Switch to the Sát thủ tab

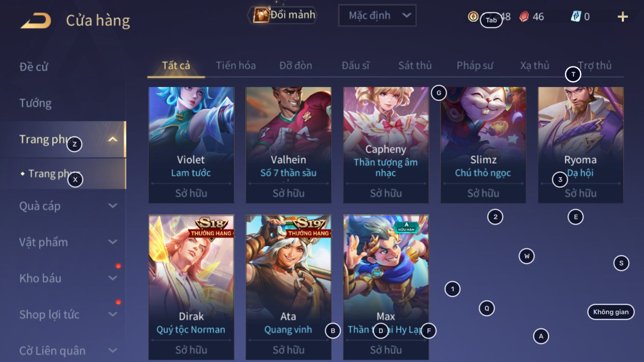tap(415, 66)
